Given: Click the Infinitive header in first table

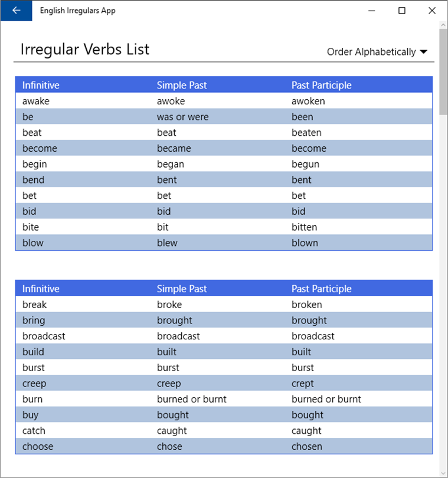Looking at the screenshot, I should tap(41, 85).
